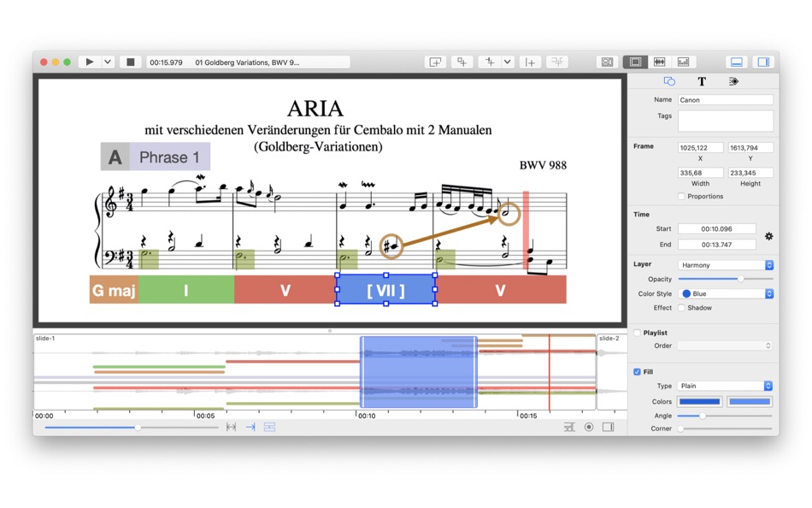Click the time display 00:15.979

pos(166,62)
